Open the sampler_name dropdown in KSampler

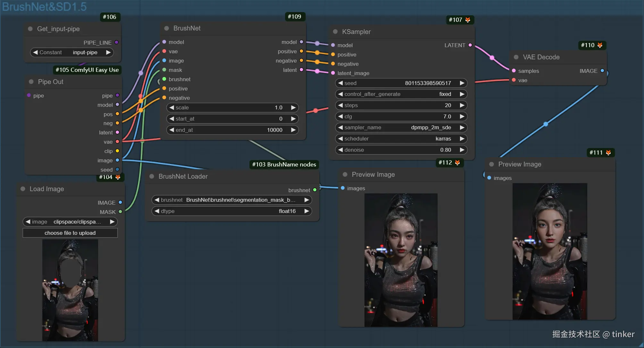401,128
